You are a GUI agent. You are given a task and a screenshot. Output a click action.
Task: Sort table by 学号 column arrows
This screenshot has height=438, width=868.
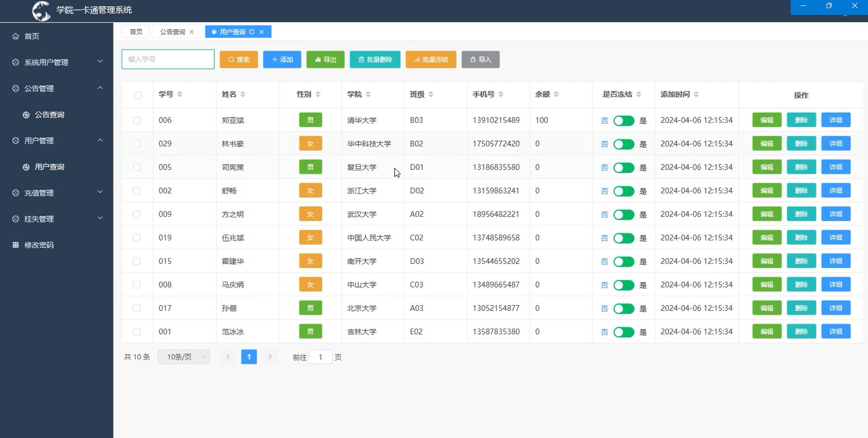(179, 94)
